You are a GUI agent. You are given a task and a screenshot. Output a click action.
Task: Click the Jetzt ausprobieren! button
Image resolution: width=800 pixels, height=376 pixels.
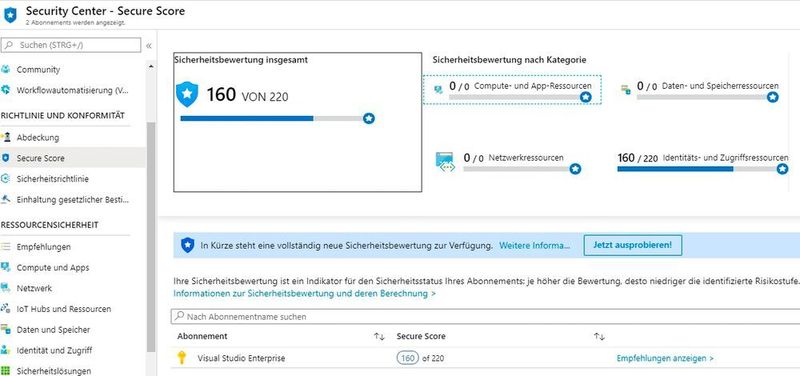click(x=633, y=245)
